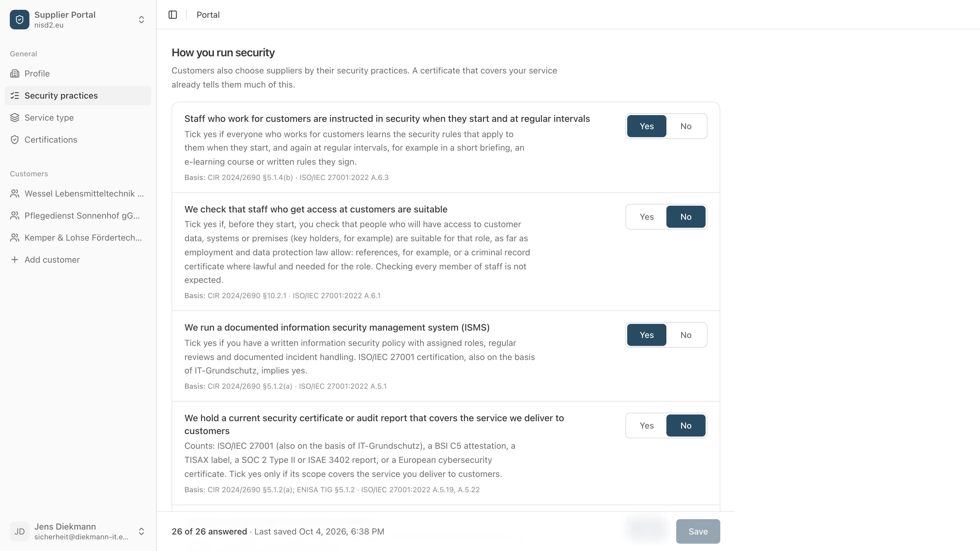Image resolution: width=980 pixels, height=551 pixels.
Task: Click the plus icon beside Add customer
Action: click(x=14, y=260)
